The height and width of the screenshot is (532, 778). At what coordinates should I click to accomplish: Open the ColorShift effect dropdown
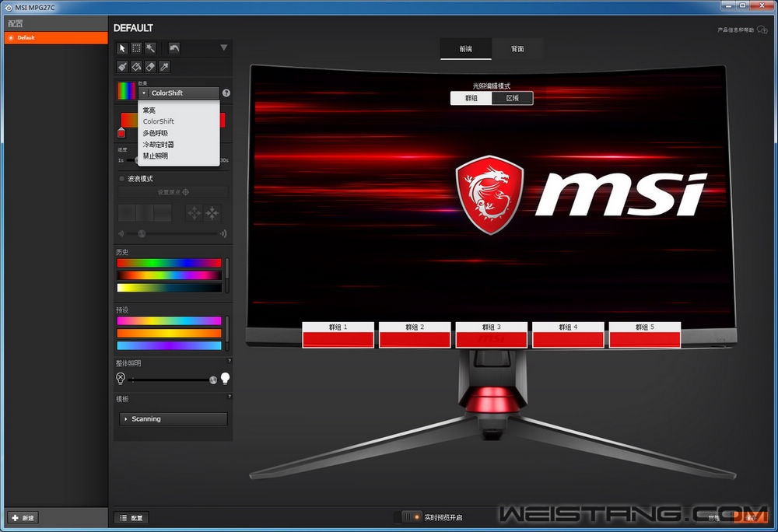179,93
